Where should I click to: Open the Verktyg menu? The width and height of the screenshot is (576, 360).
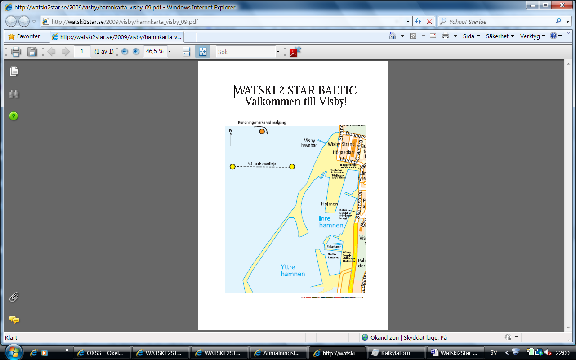click(532, 36)
